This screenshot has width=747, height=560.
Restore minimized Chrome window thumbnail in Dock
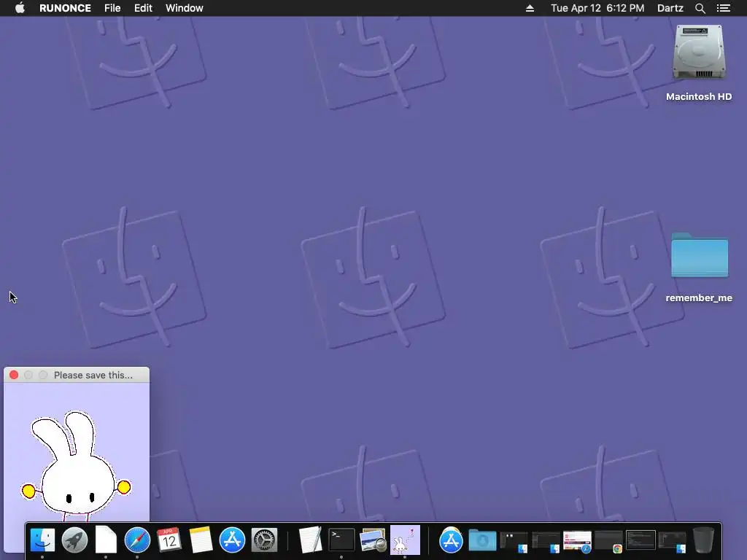[x=608, y=542]
